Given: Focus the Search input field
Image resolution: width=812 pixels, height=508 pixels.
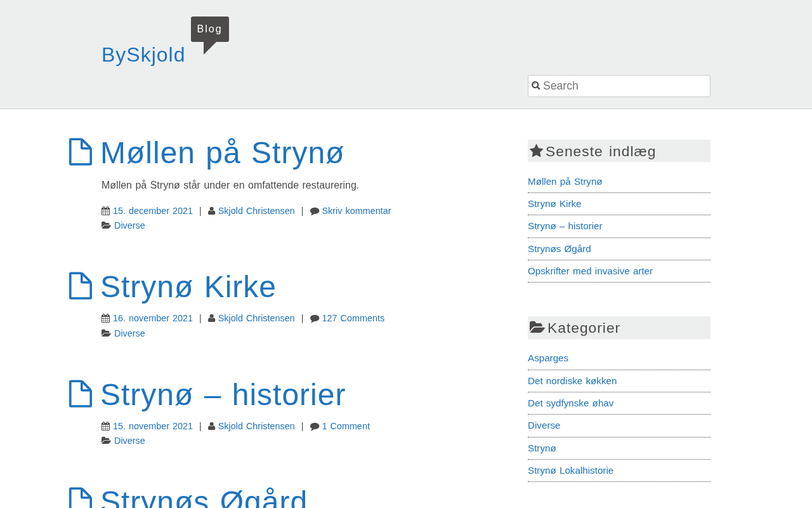Looking at the screenshot, I should pyautogui.click(x=625, y=86).
